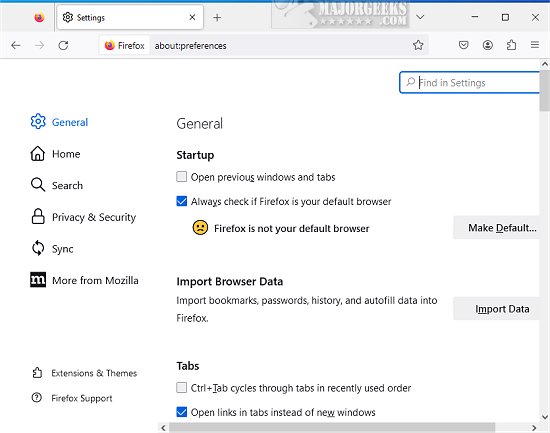Viewport: 550px width, 433px height.
Task: Open a new tab with plus button
Action: (217, 18)
